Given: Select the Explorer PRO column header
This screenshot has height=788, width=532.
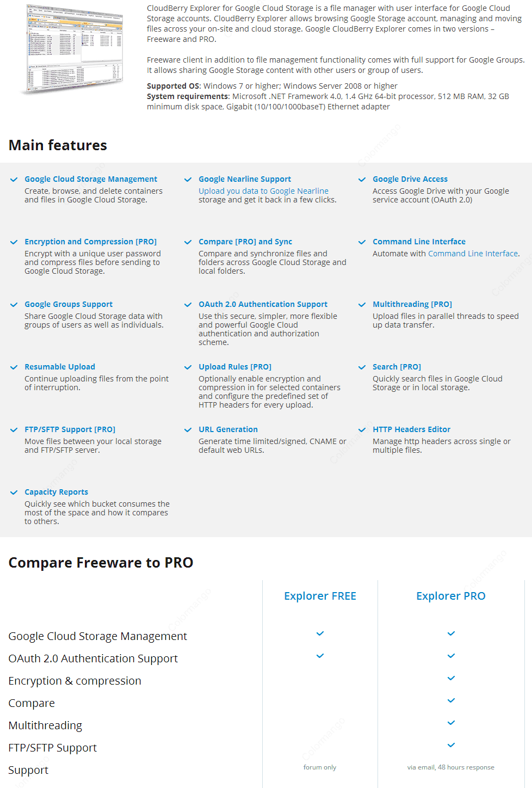Looking at the screenshot, I should click(451, 596).
